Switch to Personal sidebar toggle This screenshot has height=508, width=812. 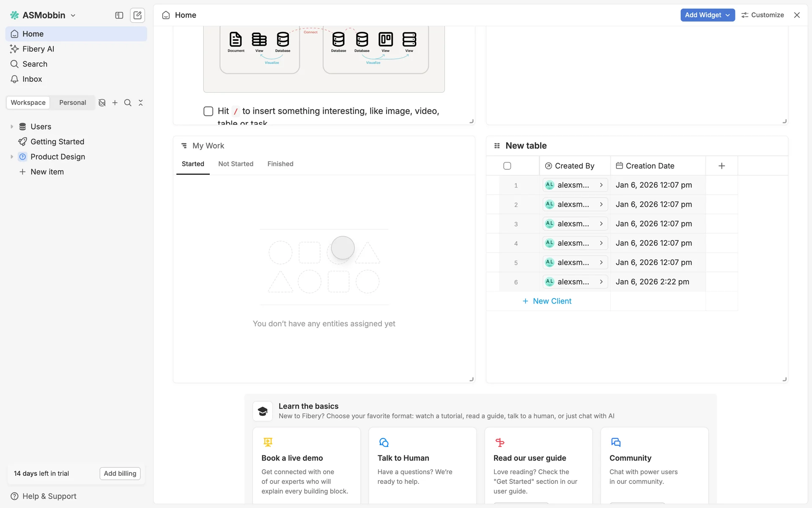pyautogui.click(x=72, y=103)
